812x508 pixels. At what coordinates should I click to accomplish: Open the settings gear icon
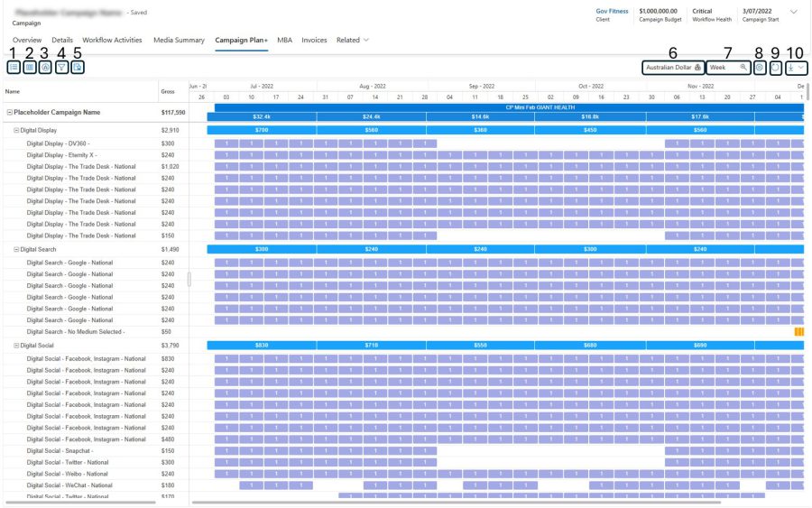pos(760,67)
